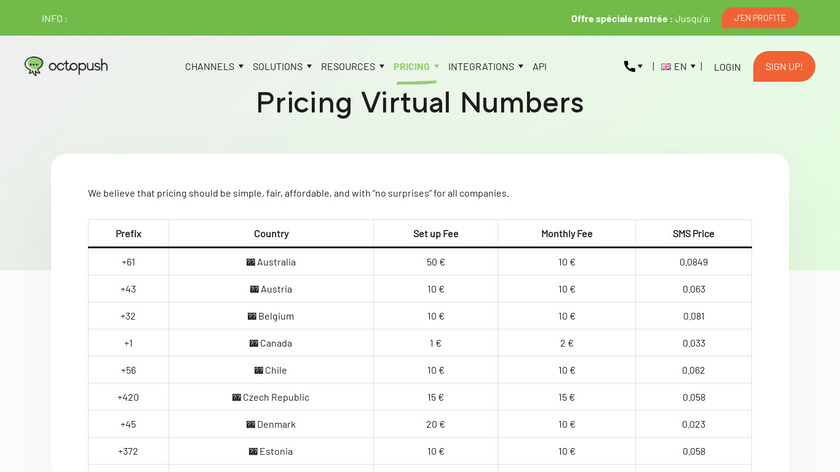Click the Octopush logo
The height and width of the screenshot is (472, 840).
coord(66,66)
